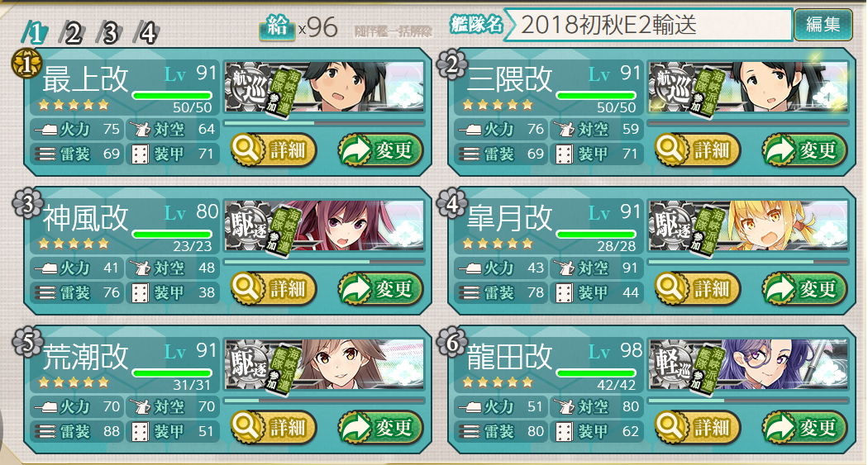Swap out 皐月改 with 変更 button
The image size is (868, 465).
(x=804, y=288)
